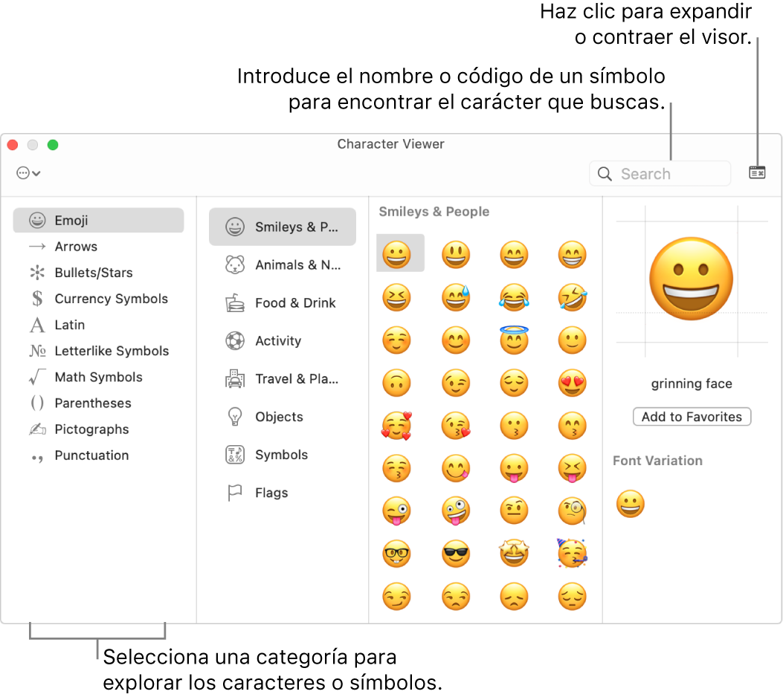Select the smirking face emoji
The height and width of the screenshot is (700, 783).
click(x=396, y=597)
